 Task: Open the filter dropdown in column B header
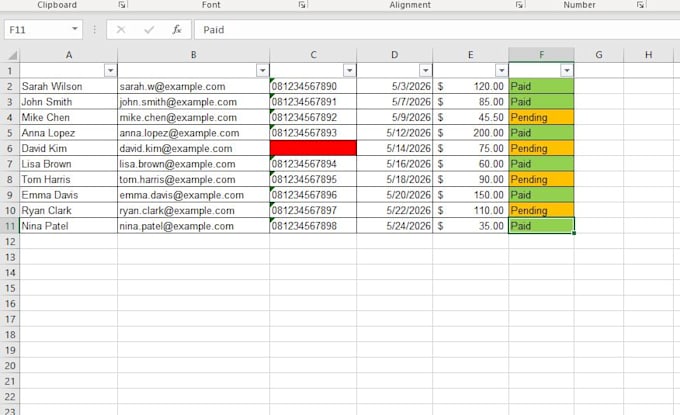pyautogui.click(x=262, y=70)
